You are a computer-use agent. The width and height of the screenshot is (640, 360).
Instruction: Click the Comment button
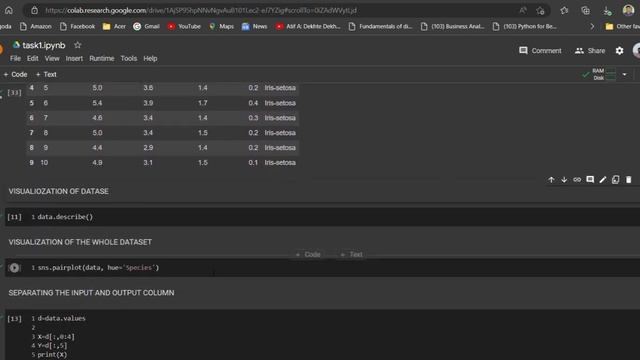click(x=540, y=51)
